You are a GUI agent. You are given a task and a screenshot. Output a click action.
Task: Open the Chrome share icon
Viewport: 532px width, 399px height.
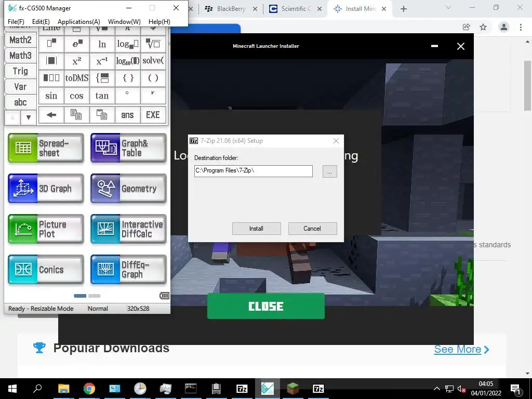coord(467,27)
